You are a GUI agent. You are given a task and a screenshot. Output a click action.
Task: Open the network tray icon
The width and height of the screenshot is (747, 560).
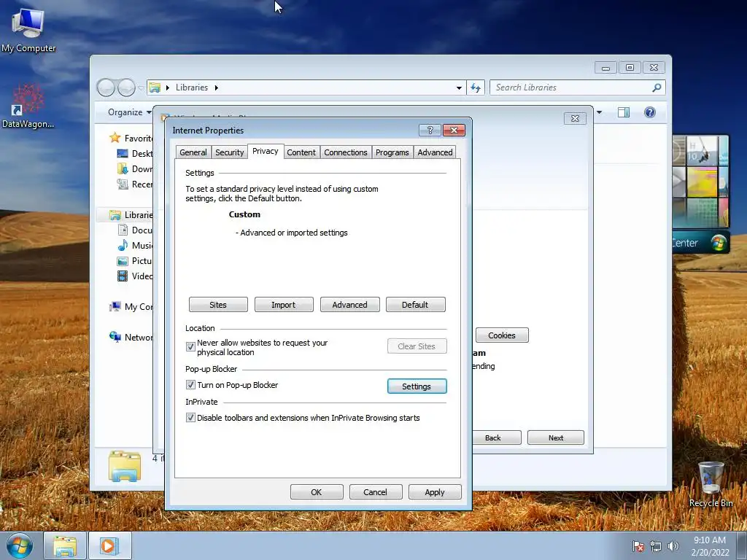pos(656,546)
